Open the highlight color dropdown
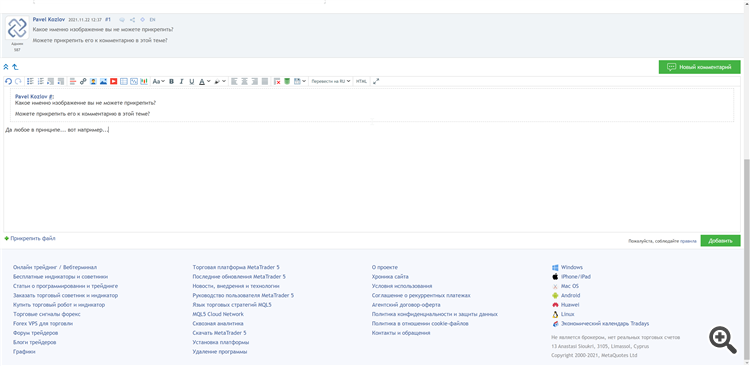Viewport: 750px width, 366px height. coord(220,81)
